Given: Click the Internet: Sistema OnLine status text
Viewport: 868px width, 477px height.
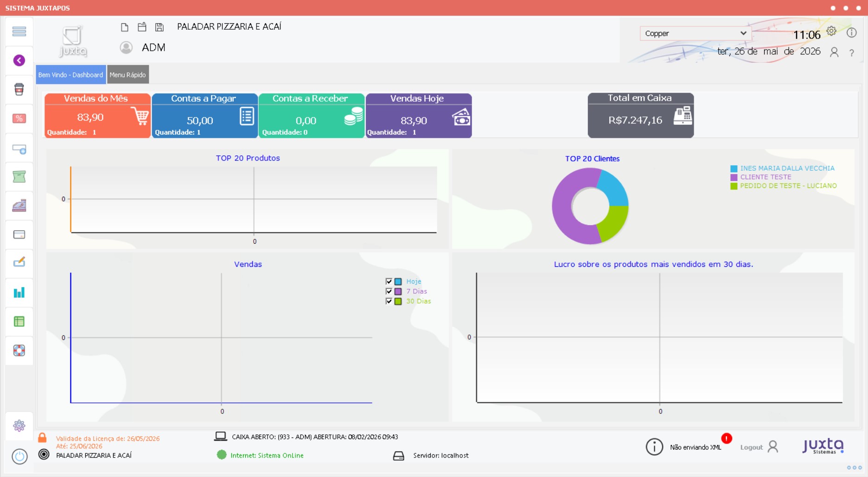Looking at the screenshot, I should (x=267, y=456).
